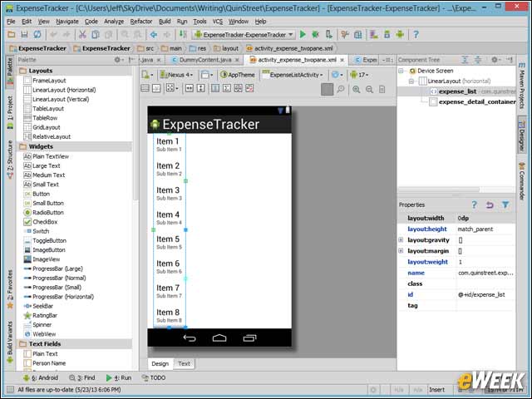Screen dimensions: 532x399
Task: Click the Palette settings gear icon
Action: [x=118, y=60]
